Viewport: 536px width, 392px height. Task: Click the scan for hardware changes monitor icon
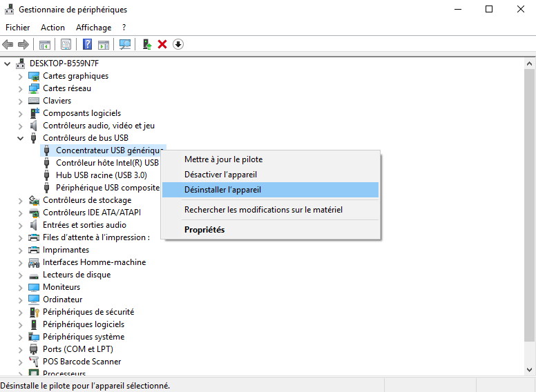[125, 44]
